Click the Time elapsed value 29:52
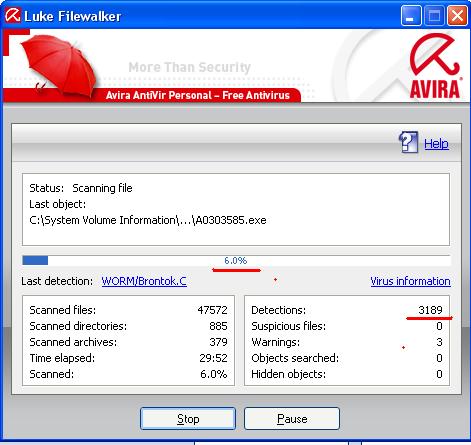471x445 pixels. [x=213, y=358]
